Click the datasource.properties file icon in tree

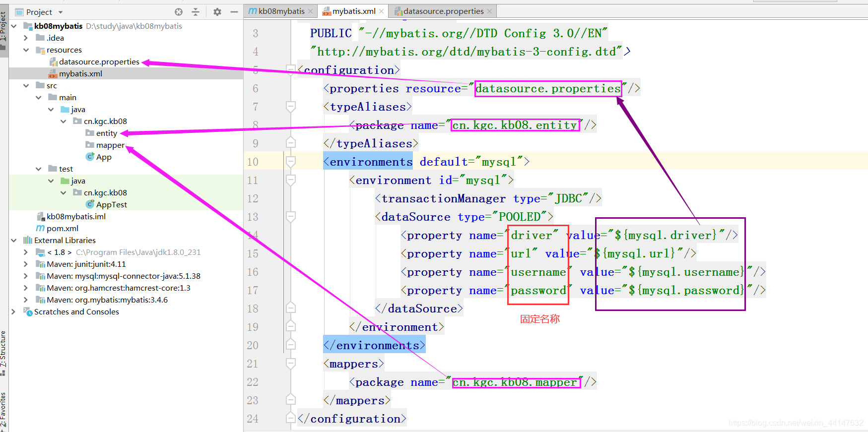tap(53, 62)
